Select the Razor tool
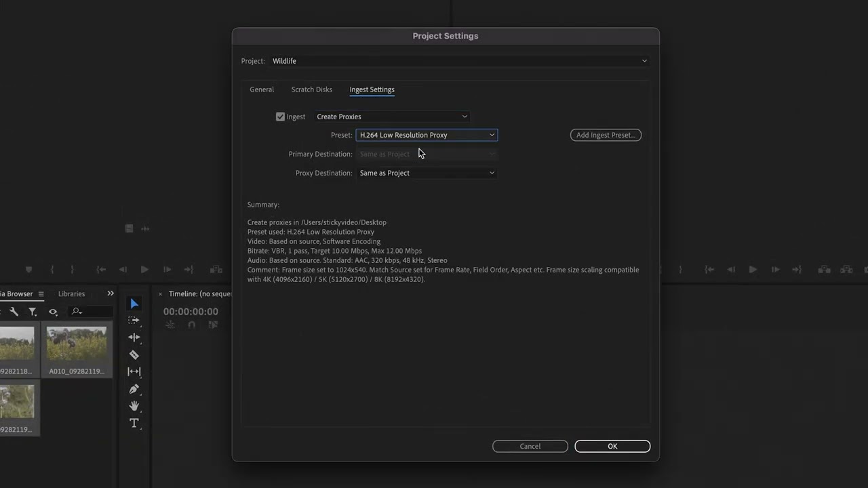Screen dimensions: 868x488 [x=134, y=354]
